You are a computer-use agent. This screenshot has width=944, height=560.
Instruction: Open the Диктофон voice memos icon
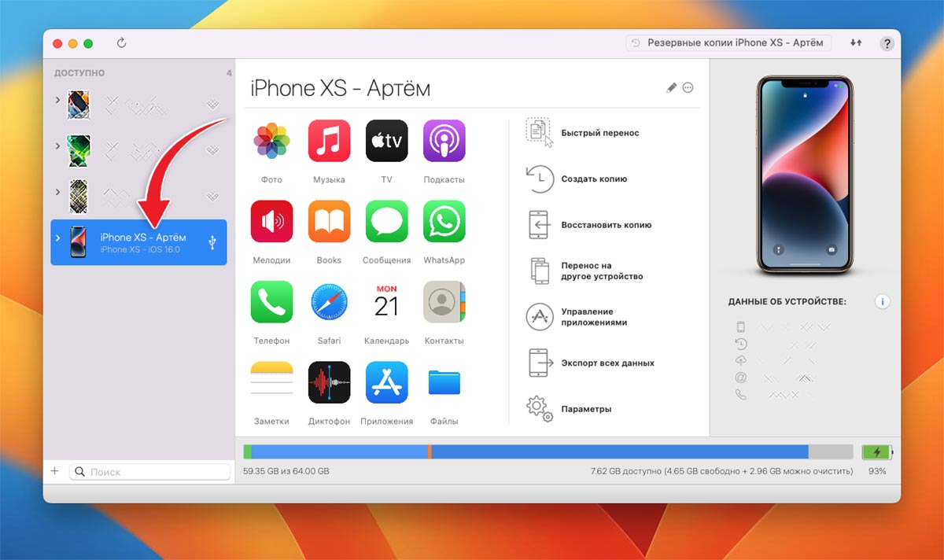pos(329,382)
